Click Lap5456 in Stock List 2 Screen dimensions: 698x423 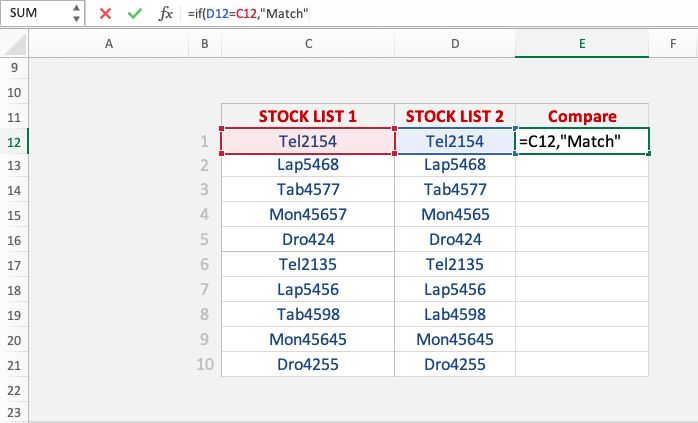[455, 289]
